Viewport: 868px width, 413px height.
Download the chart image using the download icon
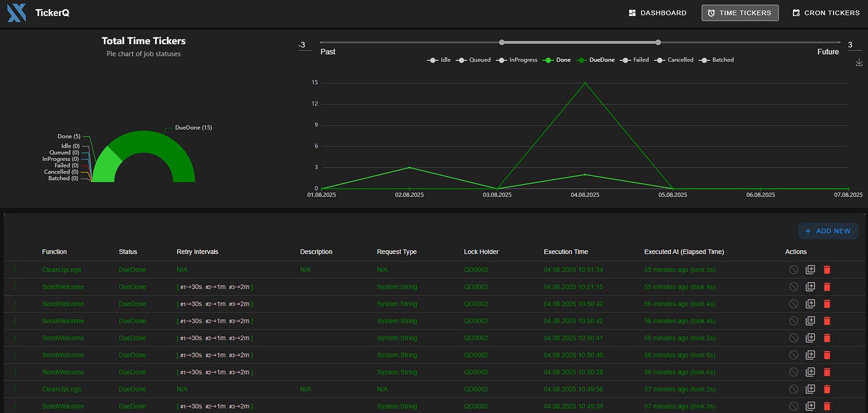click(858, 63)
